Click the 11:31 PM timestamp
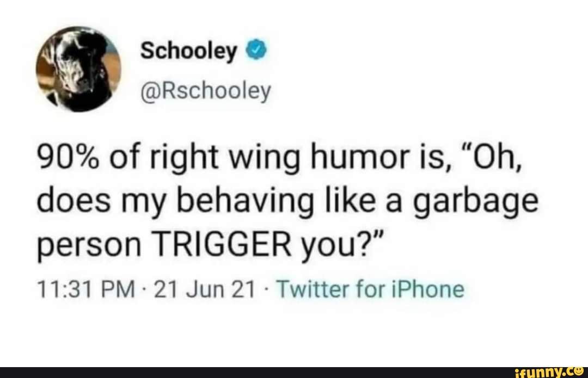This screenshot has height=378, width=588. click(x=86, y=290)
